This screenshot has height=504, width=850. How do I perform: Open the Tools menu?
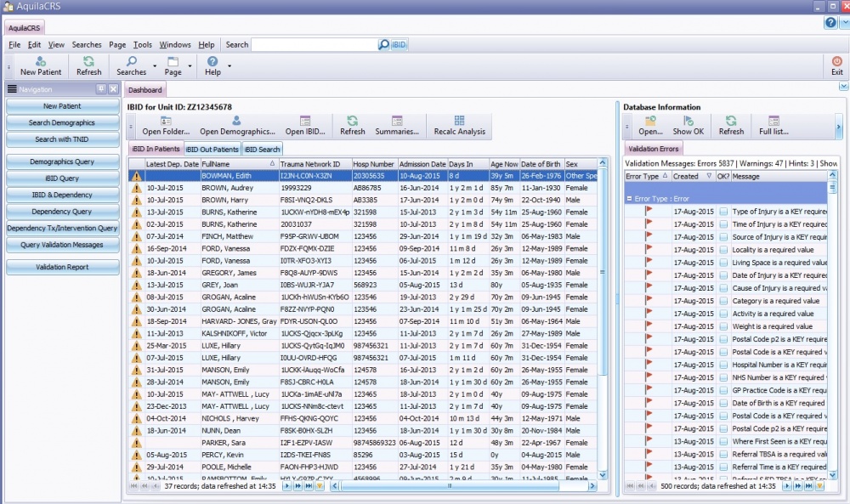[x=142, y=44]
